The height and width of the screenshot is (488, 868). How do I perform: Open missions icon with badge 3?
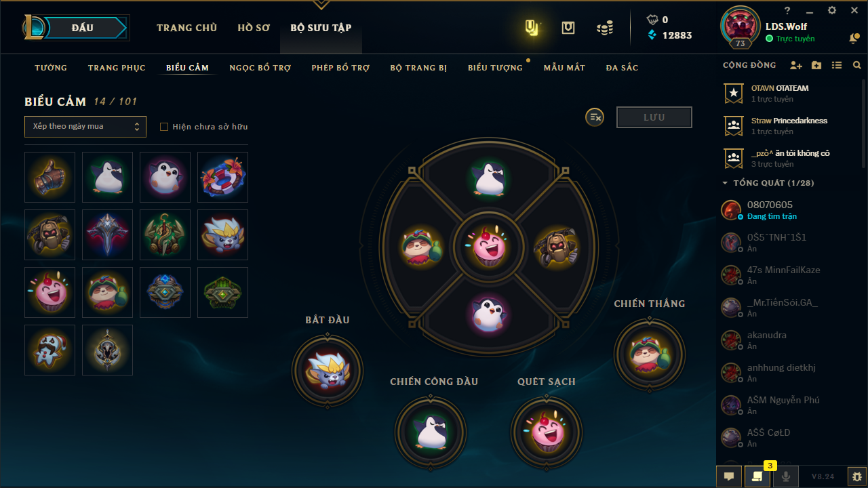[x=757, y=476]
